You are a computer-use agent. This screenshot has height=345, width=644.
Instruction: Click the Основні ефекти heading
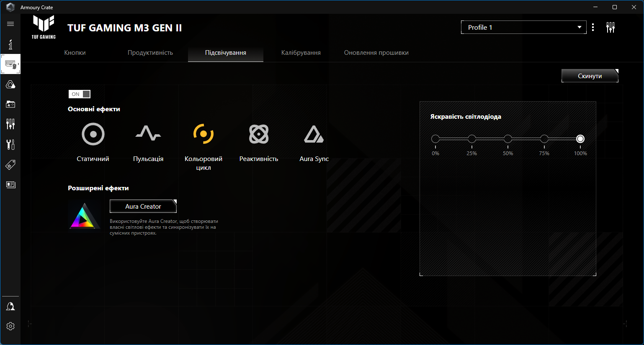pos(94,109)
